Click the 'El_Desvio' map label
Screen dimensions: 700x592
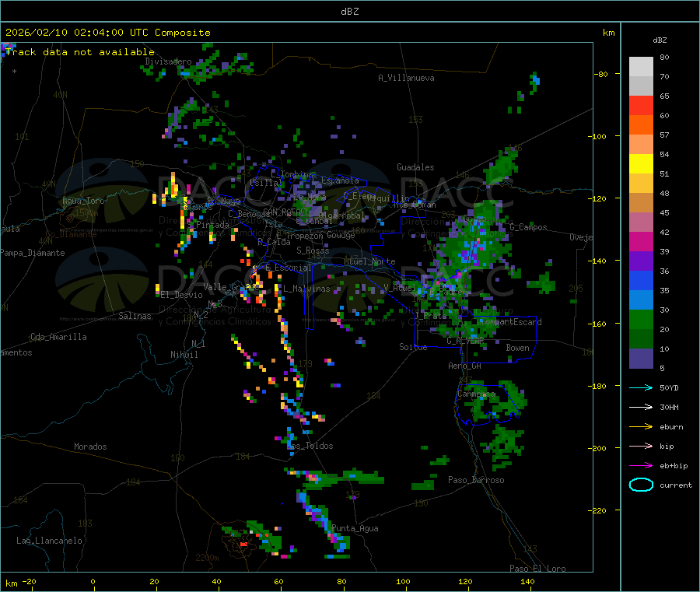[182, 295]
